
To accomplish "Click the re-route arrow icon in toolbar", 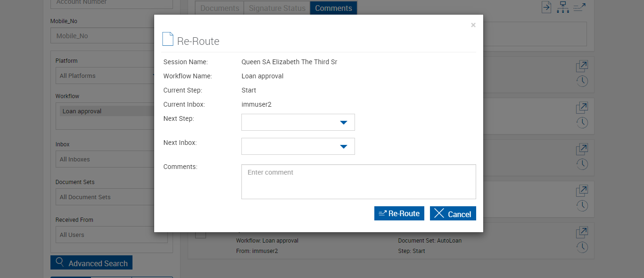I will [579, 7].
